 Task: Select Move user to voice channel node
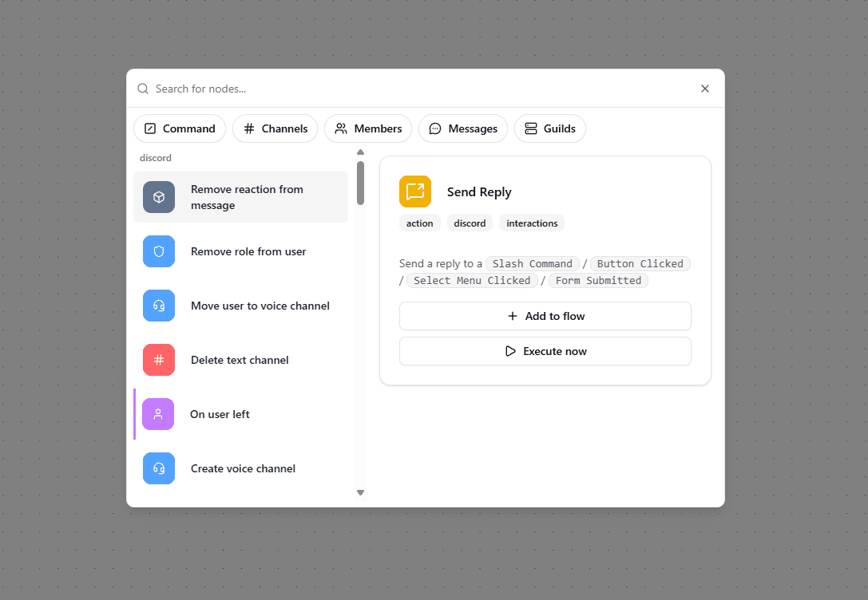click(x=241, y=306)
